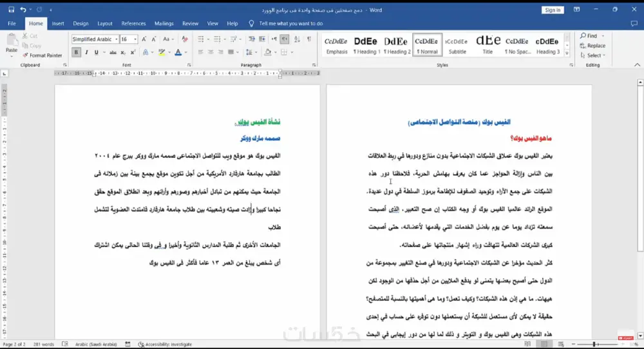Toggle Underline formatting
The height and width of the screenshot is (349, 644).
pyautogui.click(x=96, y=52)
